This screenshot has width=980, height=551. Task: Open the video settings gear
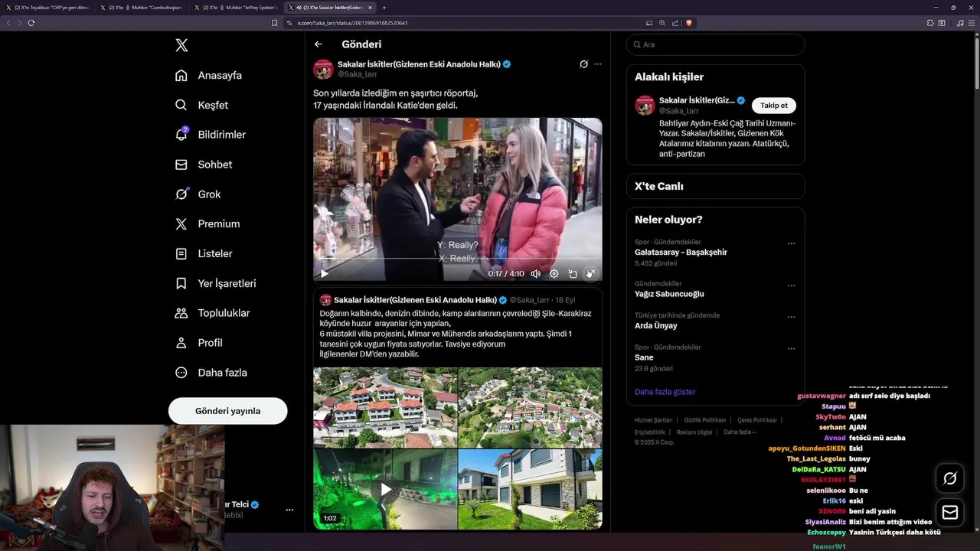pos(554,273)
